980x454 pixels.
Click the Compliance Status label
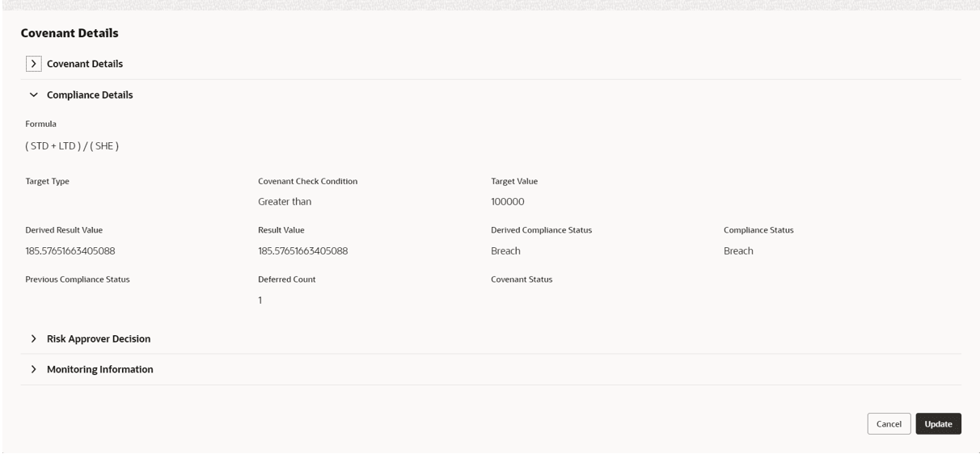(758, 230)
